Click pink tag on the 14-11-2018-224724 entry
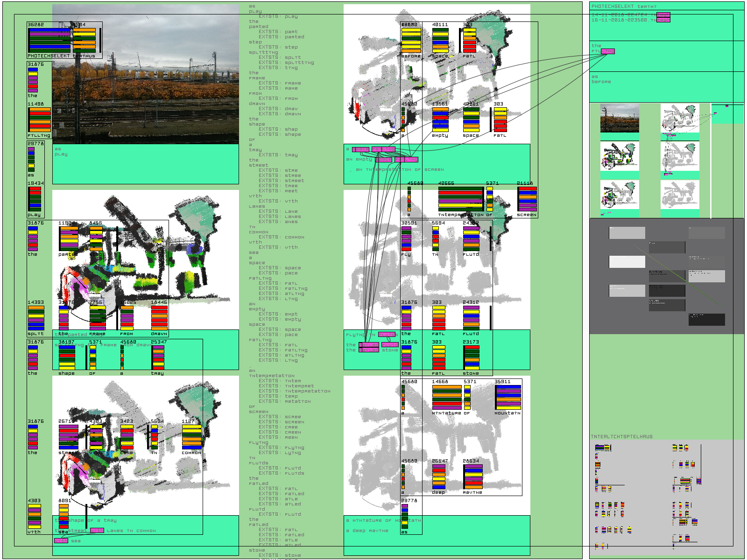The width and height of the screenshot is (747, 560). (663, 15)
